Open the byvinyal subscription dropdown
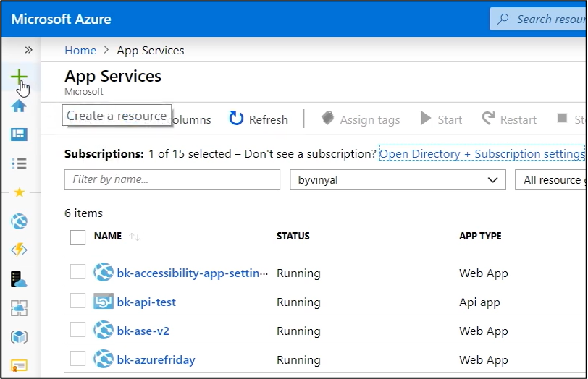 397,180
